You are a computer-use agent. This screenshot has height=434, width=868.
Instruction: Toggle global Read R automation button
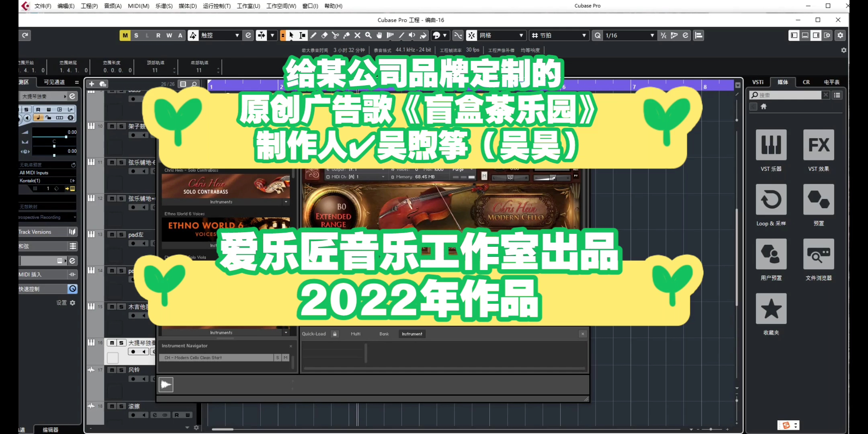click(x=158, y=35)
